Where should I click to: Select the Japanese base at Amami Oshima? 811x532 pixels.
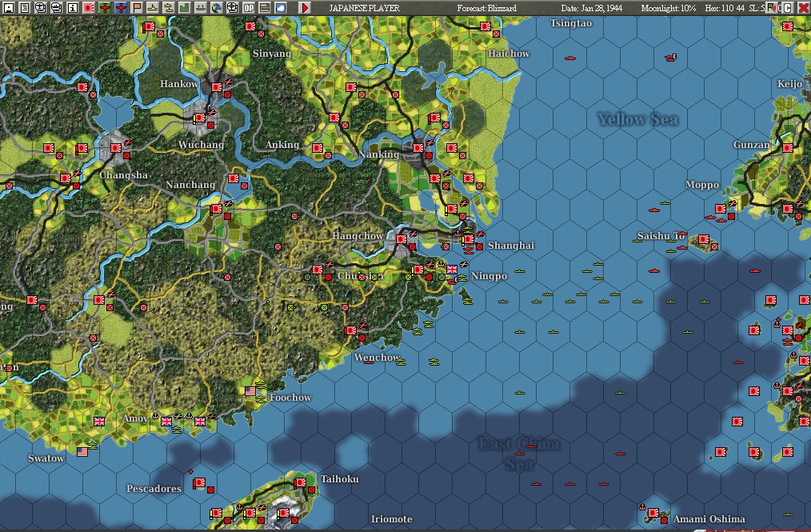pos(653,512)
